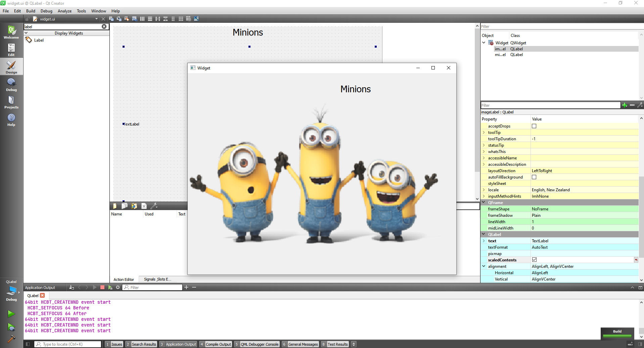Click the Build progress bar
Image resolution: width=644 pixels, height=348 pixels.
pyautogui.click(x=617, y=336)
